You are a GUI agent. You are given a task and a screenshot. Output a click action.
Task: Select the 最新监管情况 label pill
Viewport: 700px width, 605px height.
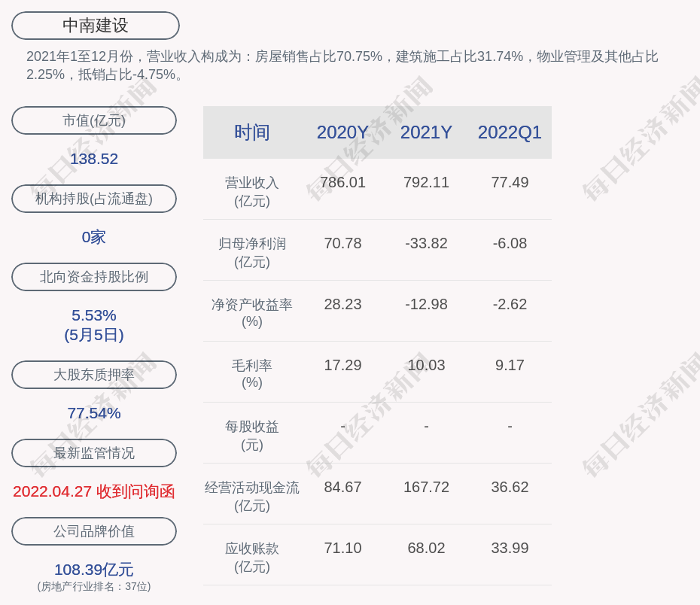(x=94, y=453)
